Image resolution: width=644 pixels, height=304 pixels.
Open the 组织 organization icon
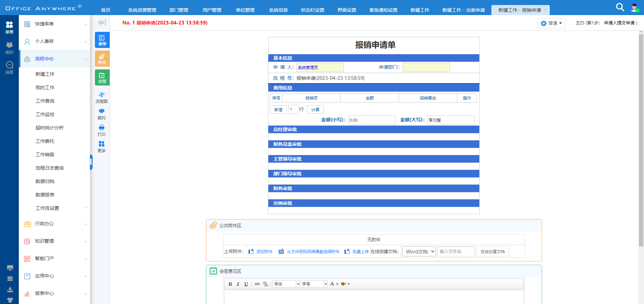pos(9,48)
